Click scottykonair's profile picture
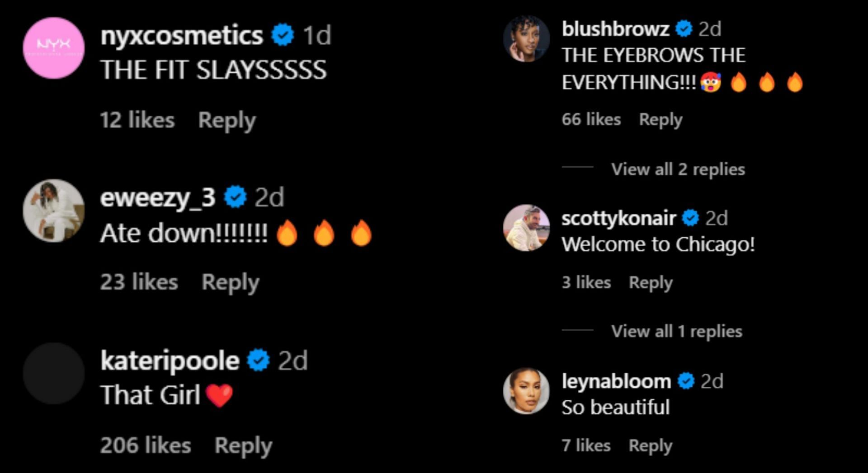Viewport: 868px width, 473px height. [526, 228]
